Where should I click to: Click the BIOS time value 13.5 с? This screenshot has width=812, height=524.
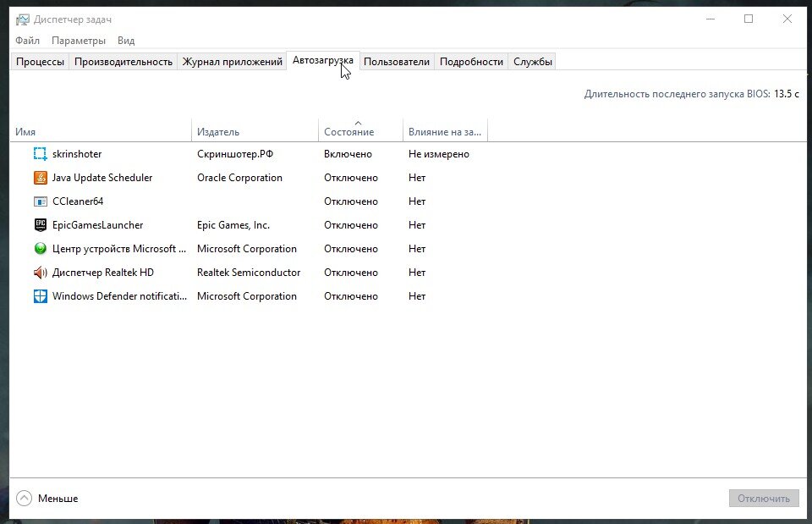(787, 94)
